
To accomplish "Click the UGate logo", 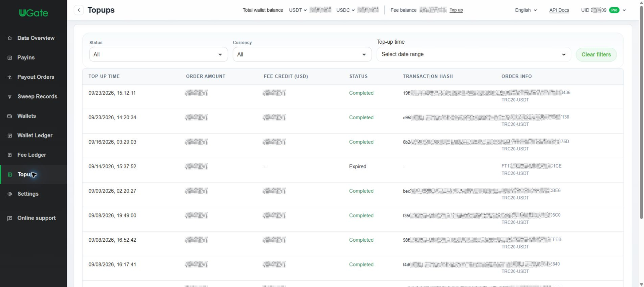I will 34,13.
